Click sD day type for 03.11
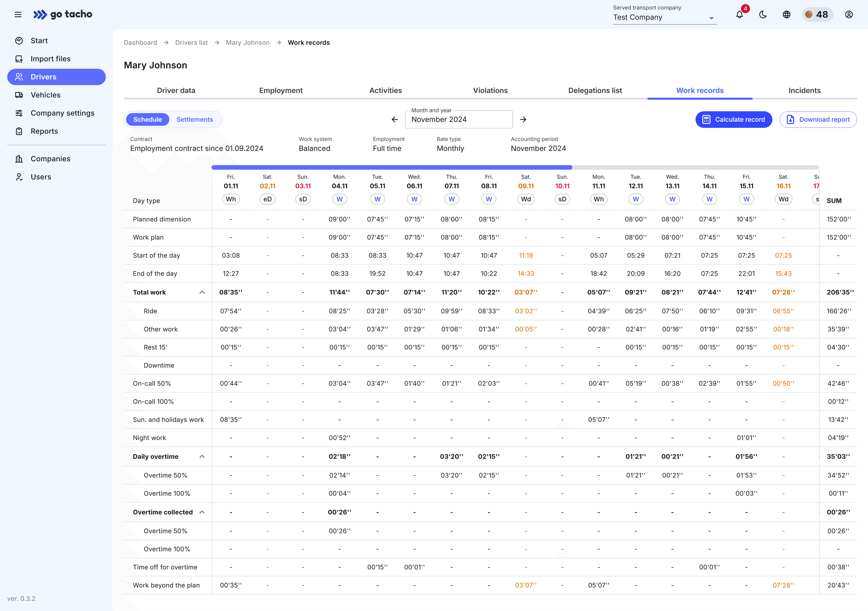The height and width of the screenshot is (611, 868). (x=303, y=199)
